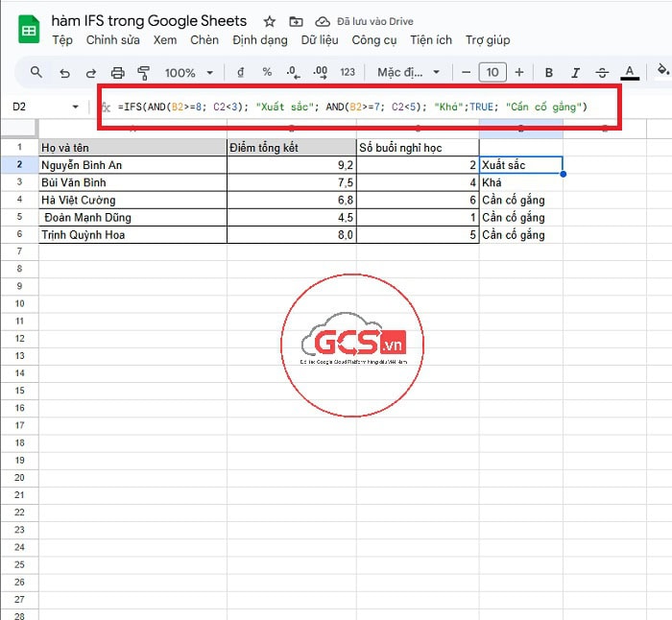Toggle italic formatting
The width and height of the screenshot is (672, 620).
pyautogui.click(x=576, y=72)
